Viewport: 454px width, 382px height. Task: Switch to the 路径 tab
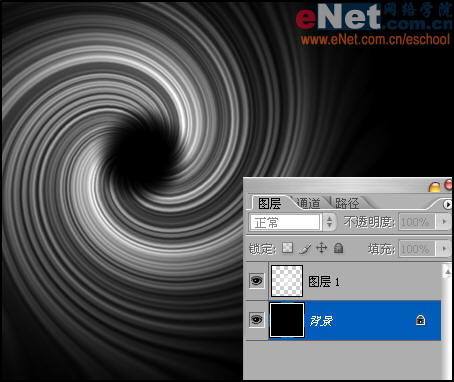tap(347, 203)
